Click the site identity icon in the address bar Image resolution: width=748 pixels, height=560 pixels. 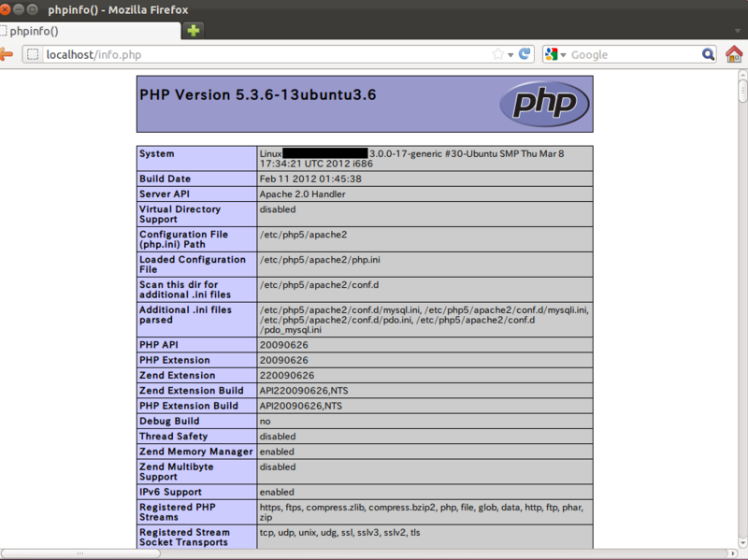coord(32,55)
